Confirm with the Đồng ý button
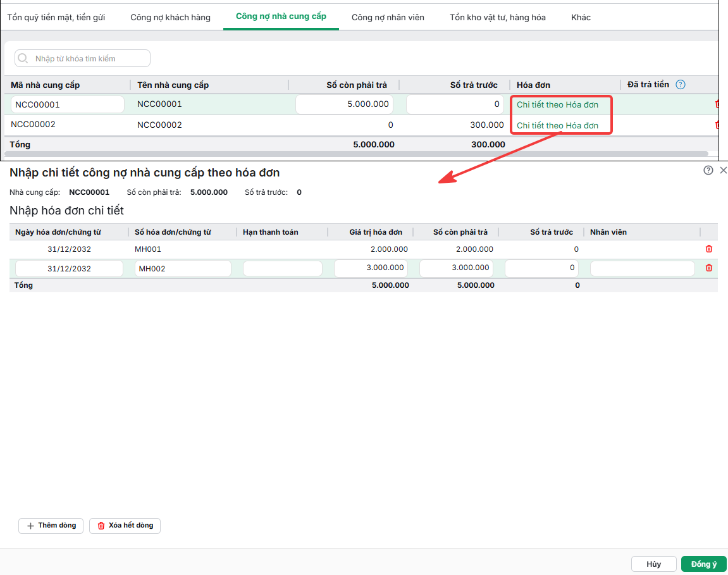728x575 pixels. pyautogui.click(x=704, y=564)
